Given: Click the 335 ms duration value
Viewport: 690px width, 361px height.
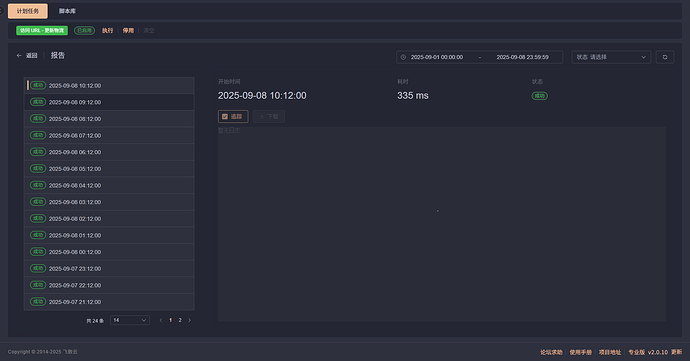Looking at the screenshot, I should click(413, 96).
